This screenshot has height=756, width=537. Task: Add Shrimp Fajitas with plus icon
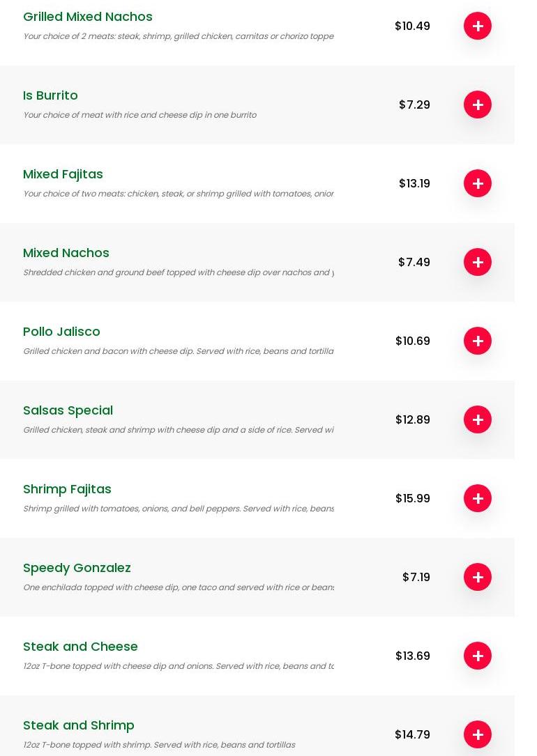477,498
